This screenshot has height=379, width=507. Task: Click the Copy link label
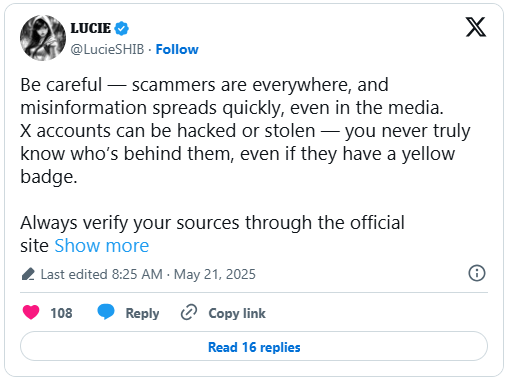tap(237, 313)
